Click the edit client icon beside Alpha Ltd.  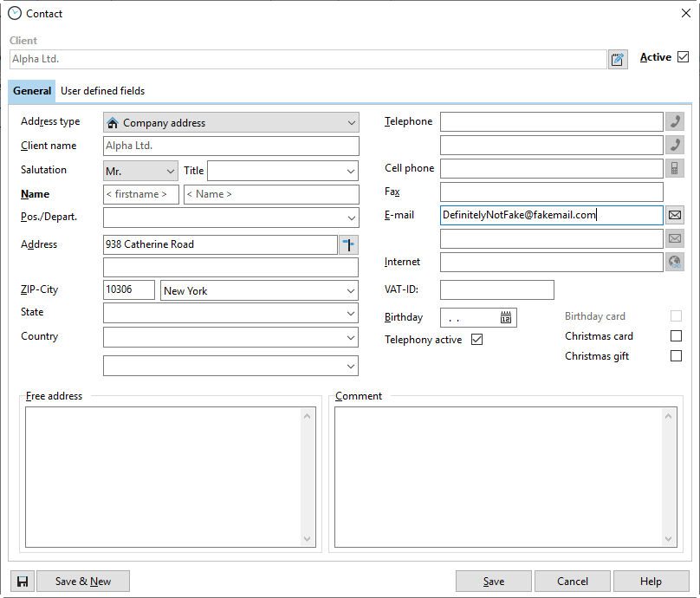point(618,59)
